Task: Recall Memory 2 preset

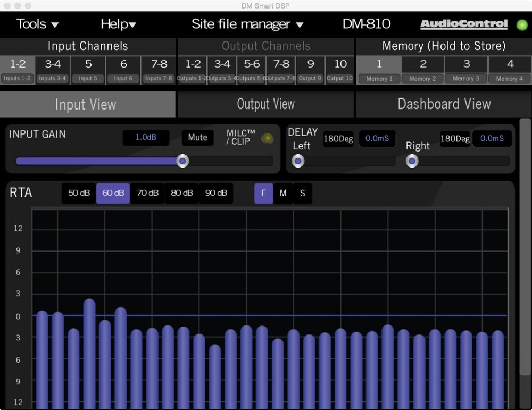Action: pyautogui.click(x=422, y=70)
